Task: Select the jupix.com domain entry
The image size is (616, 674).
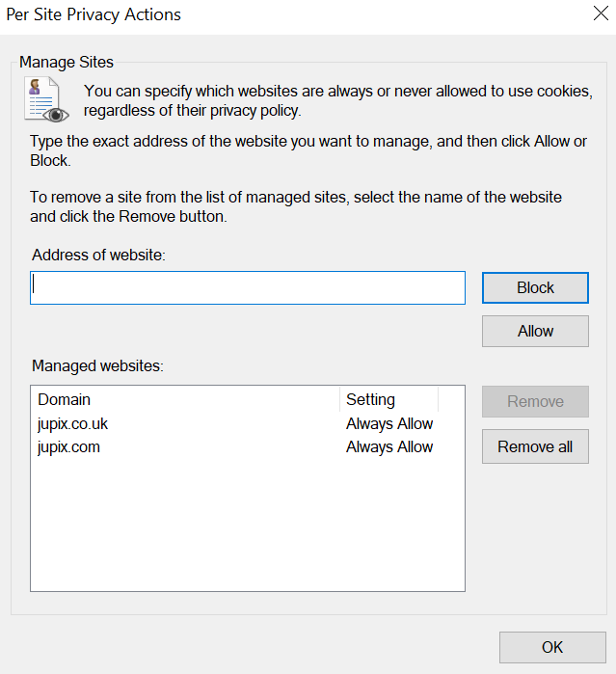Action: [68, 447]
